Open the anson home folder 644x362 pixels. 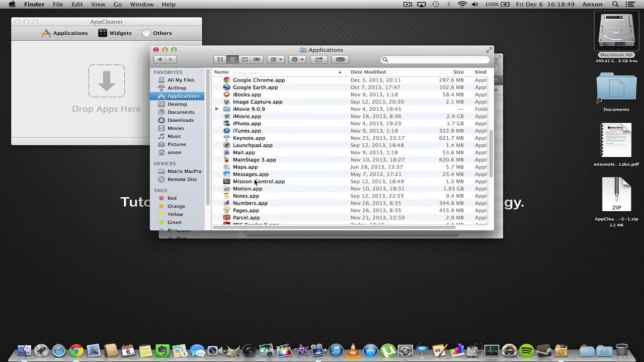(174, 152)
